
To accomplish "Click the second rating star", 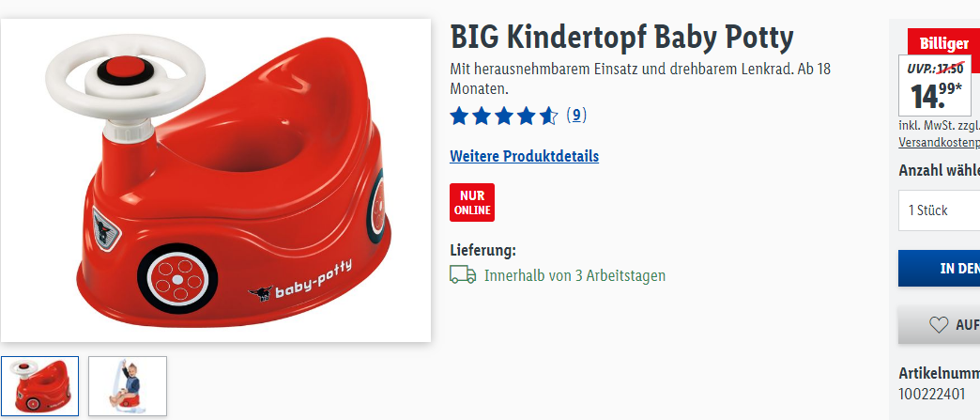I will coord(482,116).
